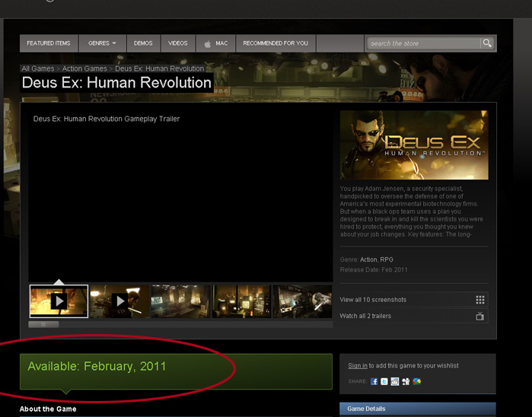Open Recommended For You tab
The image size is (532, 417).
point(276,43)
